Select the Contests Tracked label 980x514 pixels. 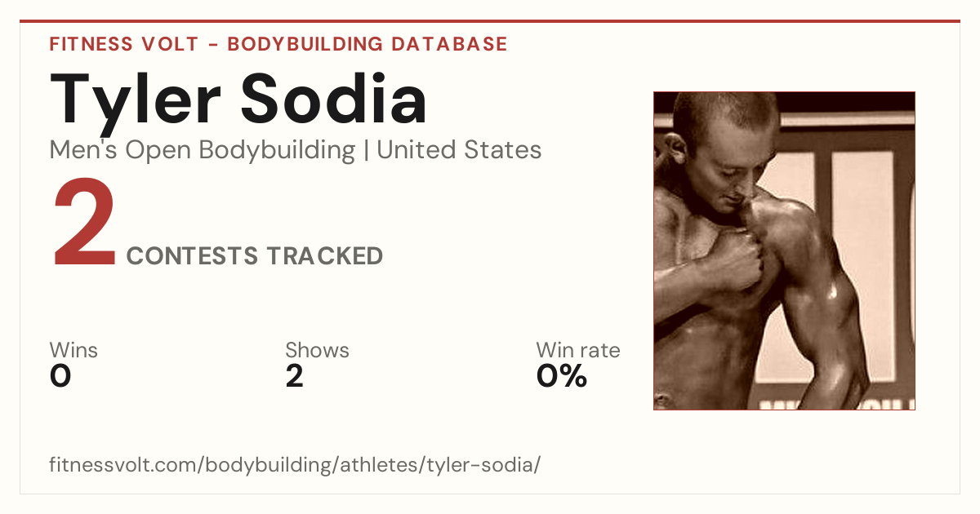(x=255, y=256)
